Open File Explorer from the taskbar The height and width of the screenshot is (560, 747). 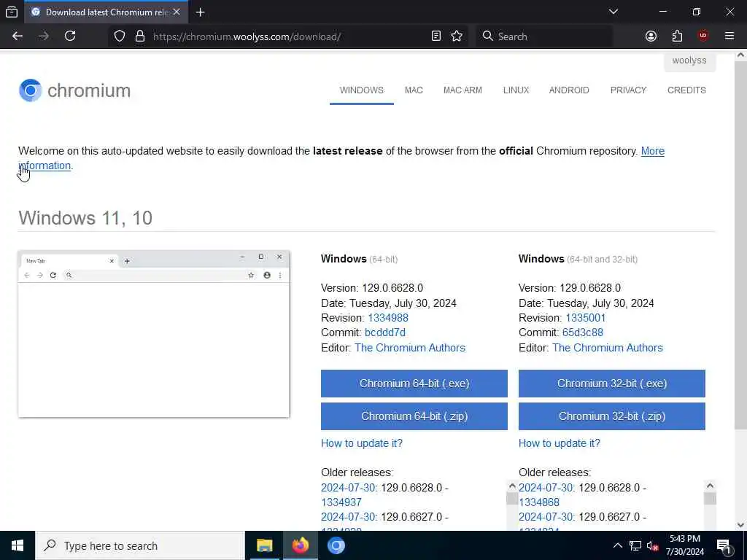[x=264, y=545]
